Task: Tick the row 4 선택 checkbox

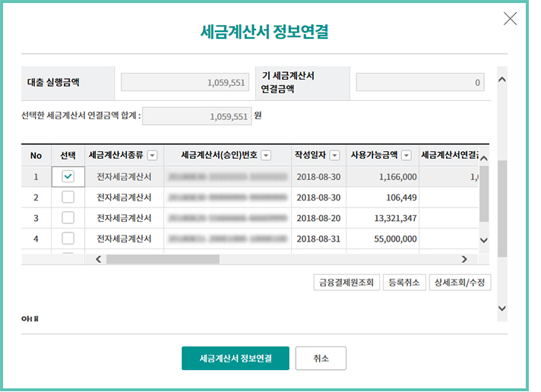Action: (x=68, y=239)
